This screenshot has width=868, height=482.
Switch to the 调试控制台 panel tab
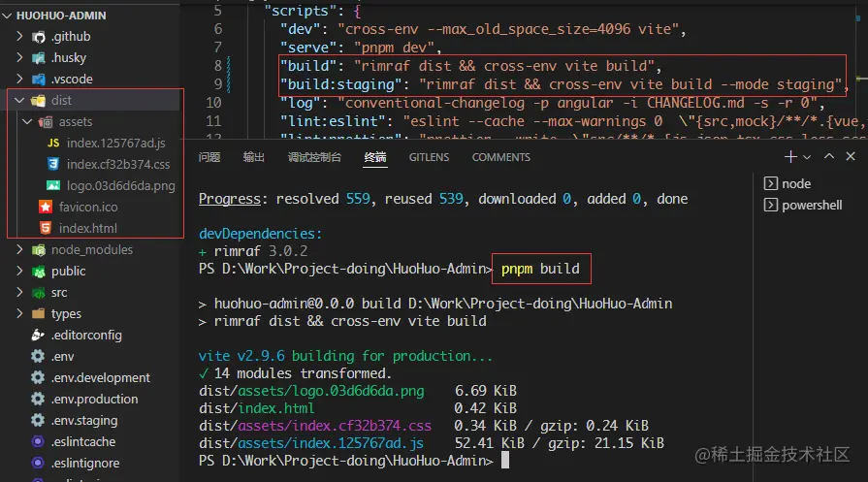pos(314,158)
